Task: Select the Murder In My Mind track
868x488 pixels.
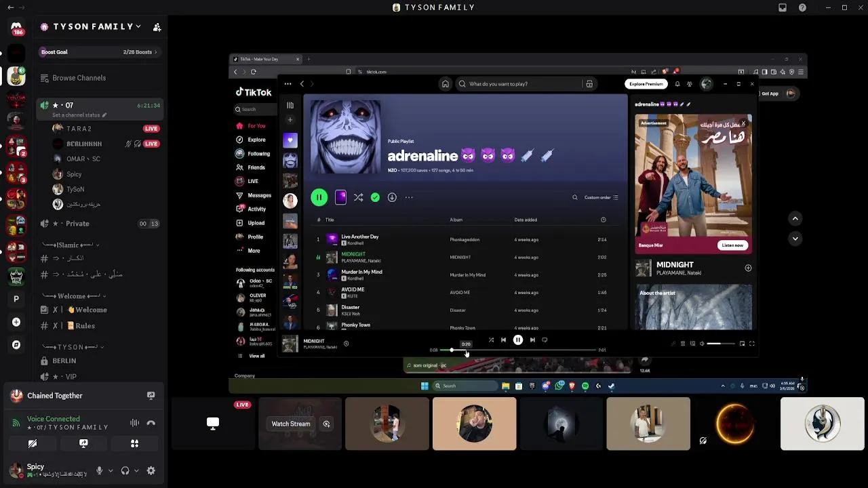Action: point(465,274)
